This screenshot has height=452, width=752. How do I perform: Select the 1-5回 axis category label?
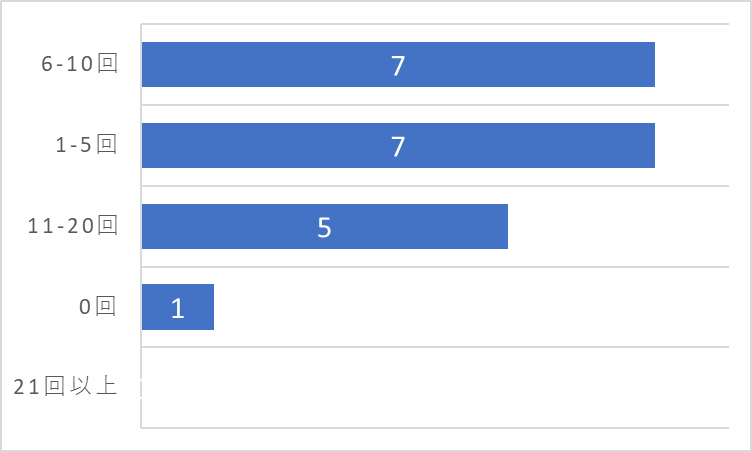[x=86, y=144]
